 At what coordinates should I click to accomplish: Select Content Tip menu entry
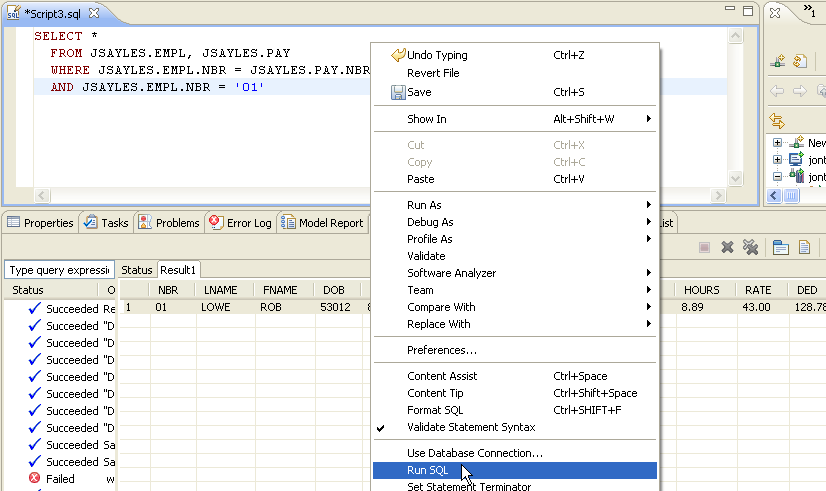coord(515,393)
